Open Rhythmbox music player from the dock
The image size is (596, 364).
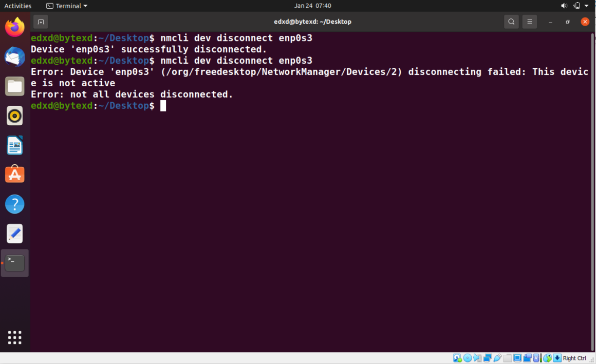pyautogui.click(x=14, y=116)
